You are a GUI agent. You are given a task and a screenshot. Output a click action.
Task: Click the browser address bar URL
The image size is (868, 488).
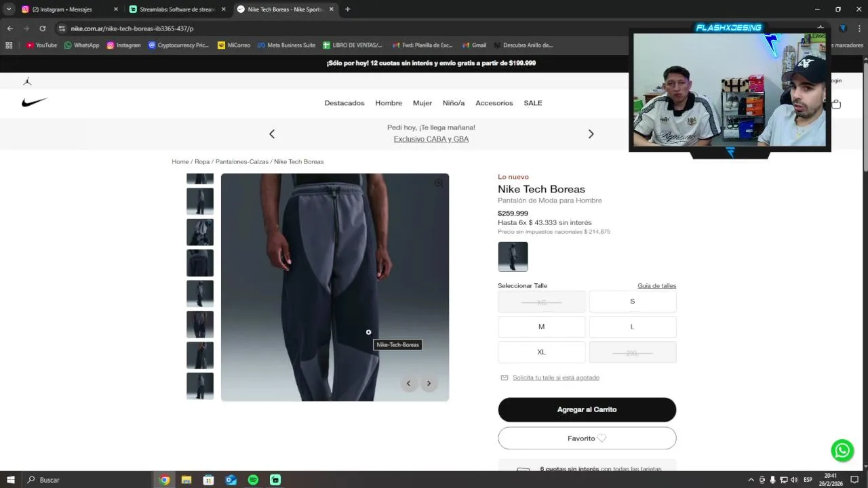pos(132,28)
